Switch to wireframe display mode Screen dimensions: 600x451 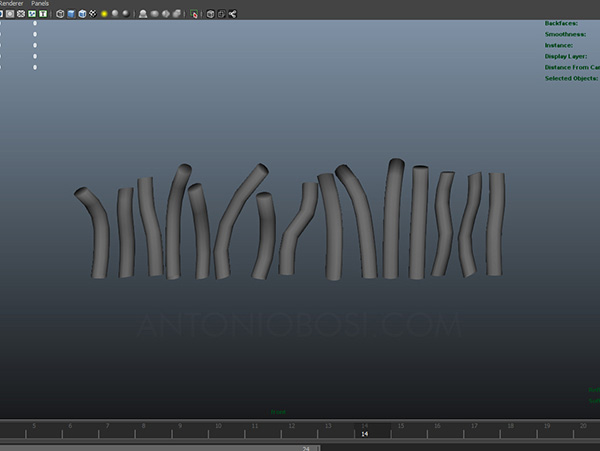[60, 14]
